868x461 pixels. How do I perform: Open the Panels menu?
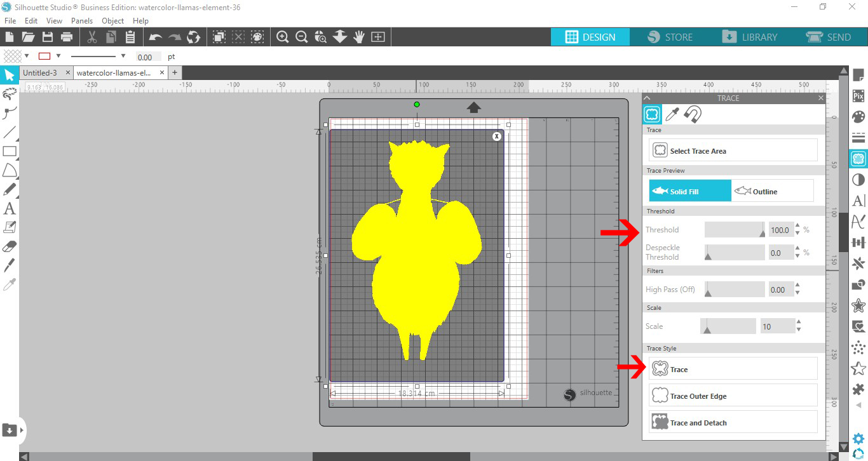(x=82, y=20)
